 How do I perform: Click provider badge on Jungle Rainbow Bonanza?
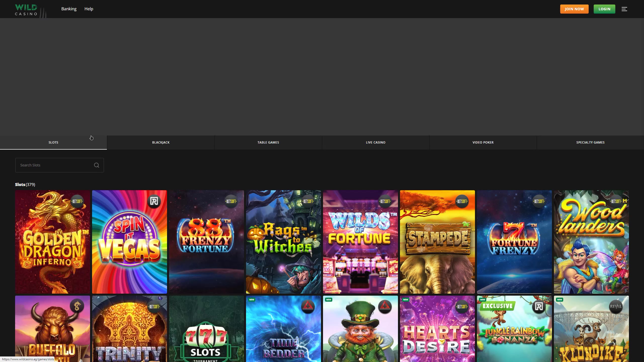(x=539, y=306)
